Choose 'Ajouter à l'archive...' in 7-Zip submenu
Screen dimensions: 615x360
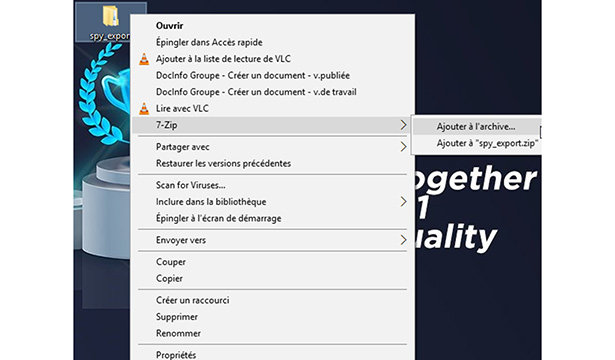pyautogui.click(x=476, y=127)
